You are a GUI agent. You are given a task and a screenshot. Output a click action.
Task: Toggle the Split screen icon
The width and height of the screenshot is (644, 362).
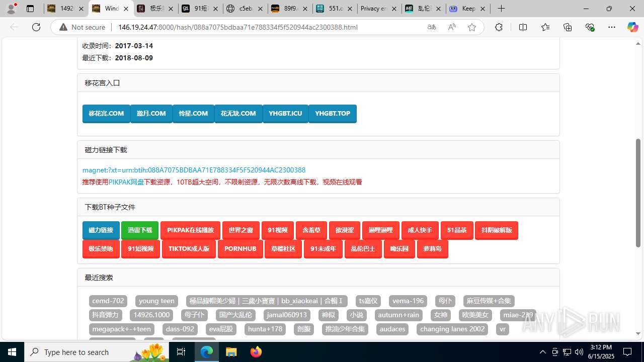(523, 27)
